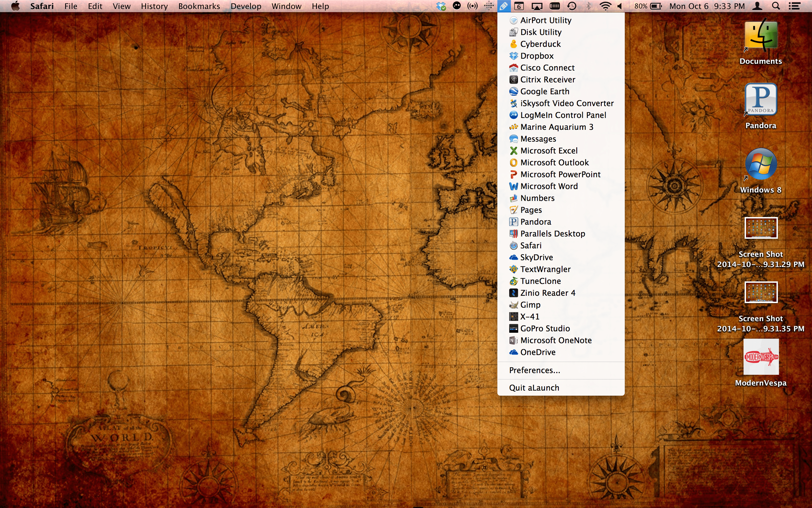812x508 pixels.
Task: Click the Microsoft OneNote N icon
Action: [x=513, y=340]
